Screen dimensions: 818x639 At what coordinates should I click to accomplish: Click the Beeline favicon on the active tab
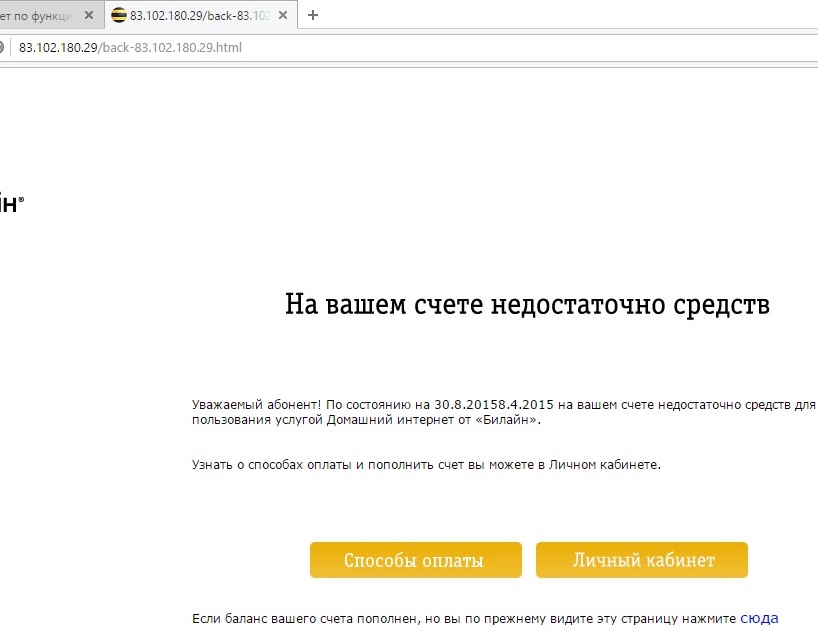[x=118, y=15]
